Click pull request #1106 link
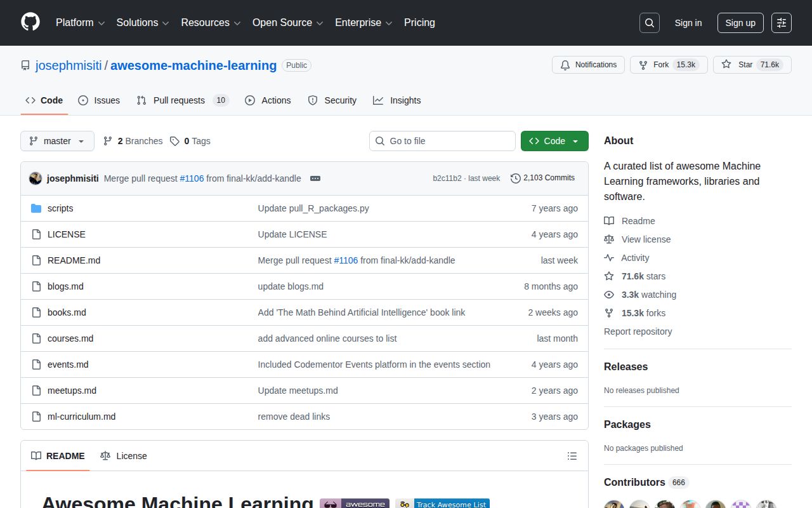The height and width of the screenshot is (508, 812). [192, 178]
